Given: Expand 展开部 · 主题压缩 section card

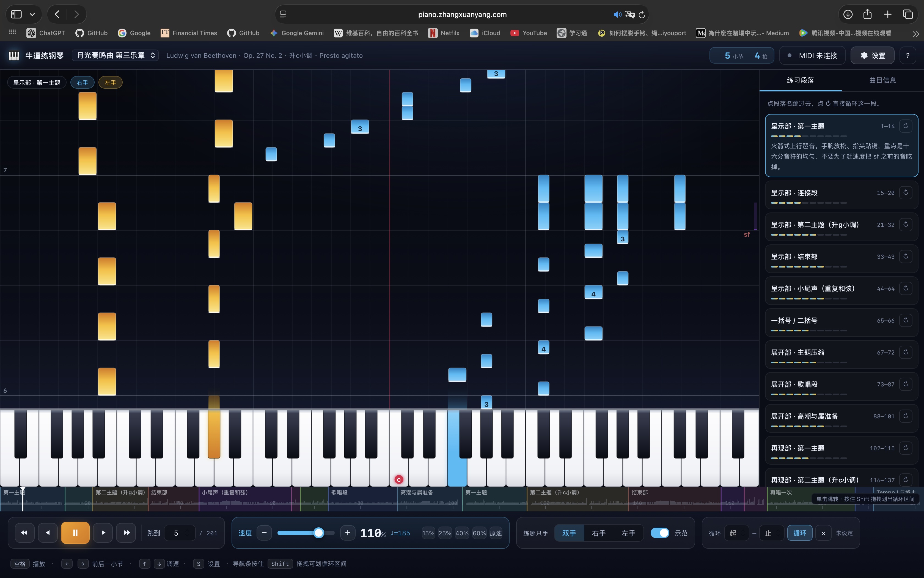Looking at the screenshot, I should [x=842, y=355].
